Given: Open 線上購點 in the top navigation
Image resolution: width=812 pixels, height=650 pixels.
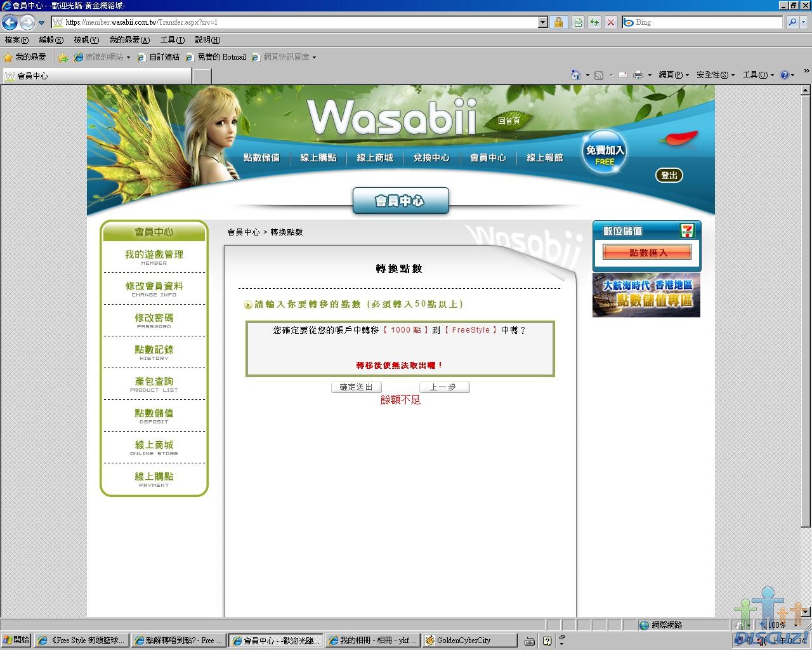Looking at the screenshot, I should pos(318,157).
